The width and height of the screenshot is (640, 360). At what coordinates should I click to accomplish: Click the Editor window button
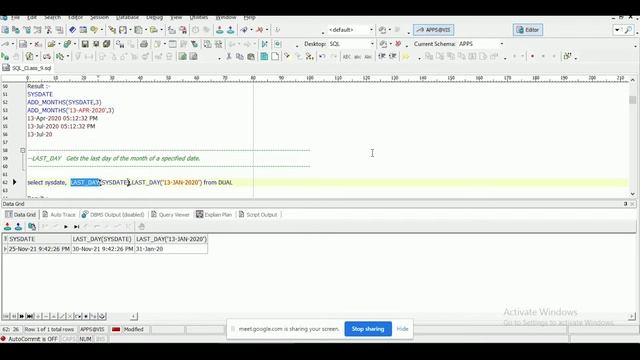click(528, 30)
